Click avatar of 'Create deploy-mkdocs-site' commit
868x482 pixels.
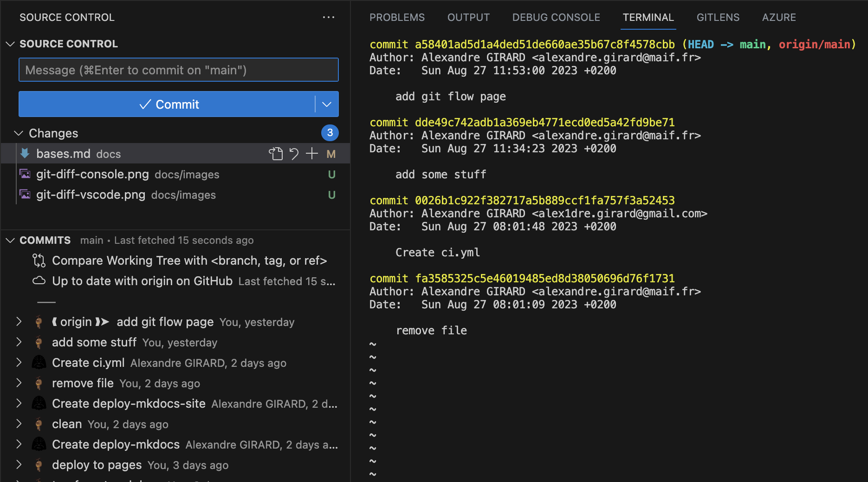coord(39,404)
